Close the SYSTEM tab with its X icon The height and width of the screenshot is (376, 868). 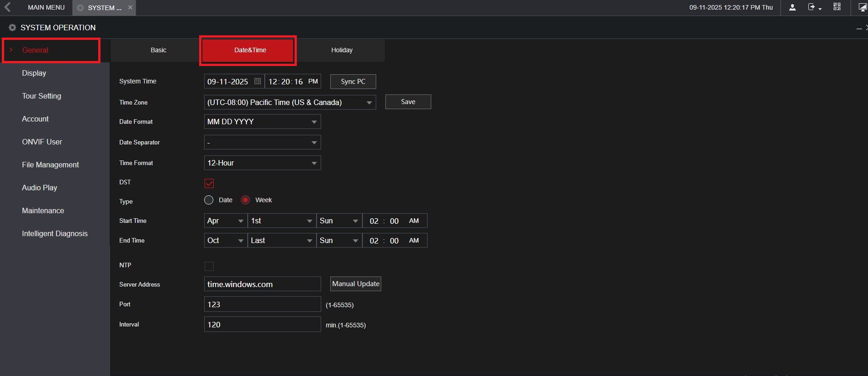point(130,7)
